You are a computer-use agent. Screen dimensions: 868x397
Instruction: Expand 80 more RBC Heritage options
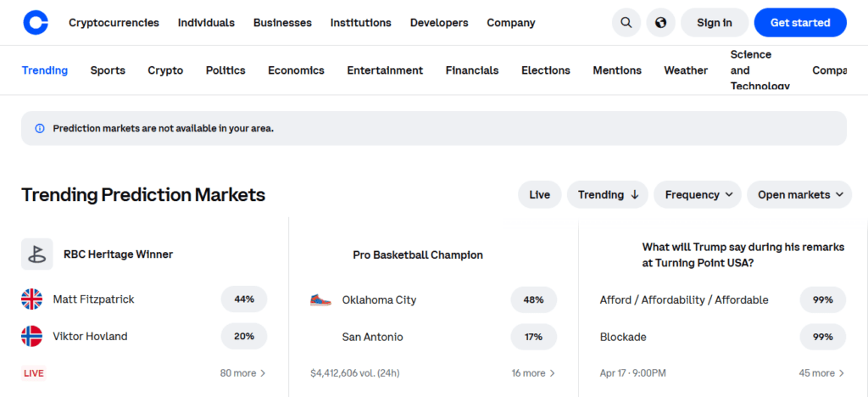243,373
